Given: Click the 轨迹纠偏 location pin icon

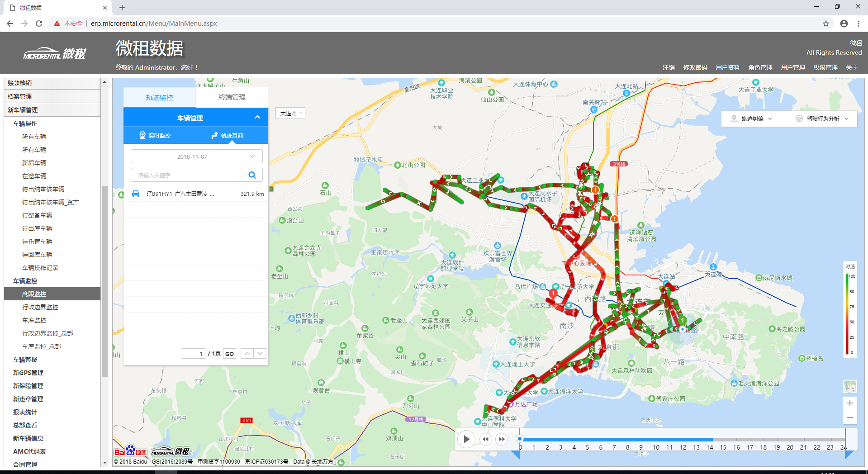Looking at the screenshot, I should point(734,118).
